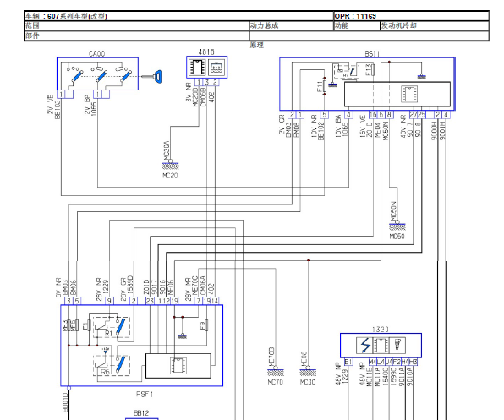Click the MC20 ground symbol
504x420 pixels.
(x=170, y=165)
